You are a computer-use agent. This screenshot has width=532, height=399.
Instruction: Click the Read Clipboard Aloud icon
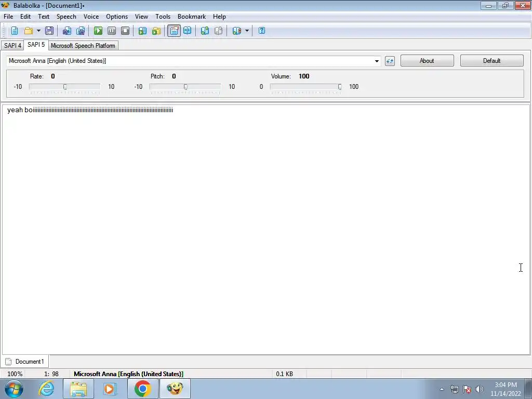pyautogui.click(x=142, y=31)
